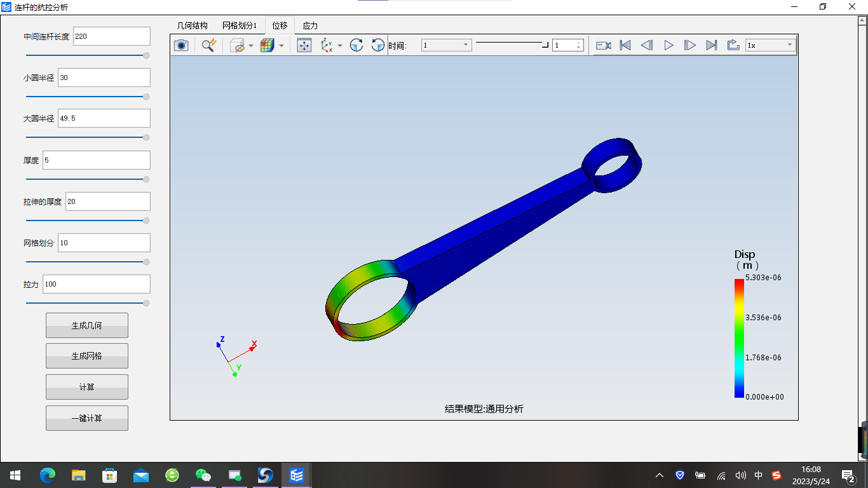The height and width of the screenshot is (488, 868).
Task: Open the axis orientation dropdown arrow
Action: (x=340, y=46)
